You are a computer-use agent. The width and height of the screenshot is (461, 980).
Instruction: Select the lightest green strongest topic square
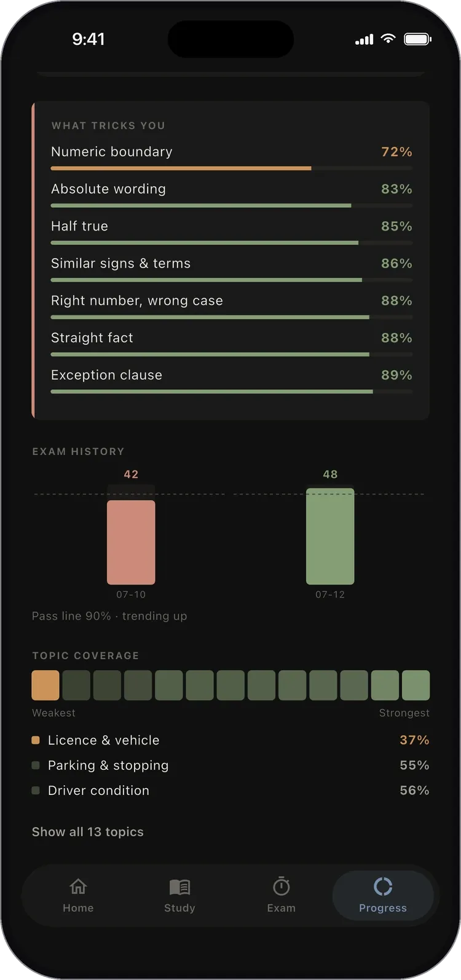tap(416, 686)
